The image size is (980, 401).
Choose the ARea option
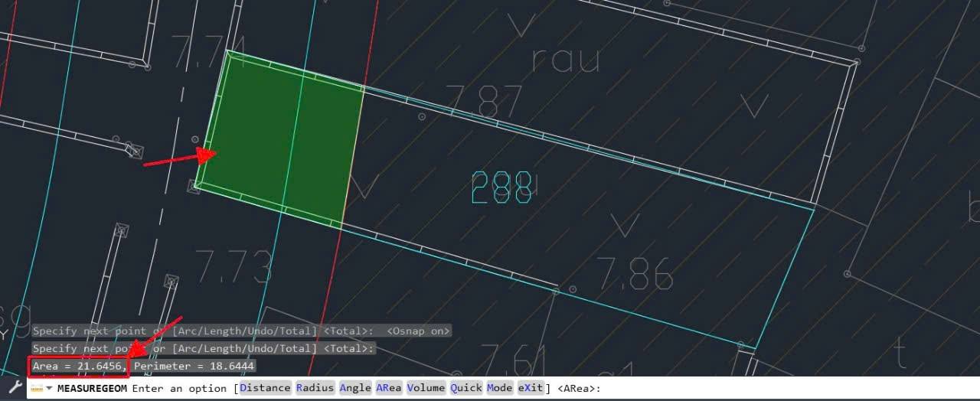coord(389,388)
